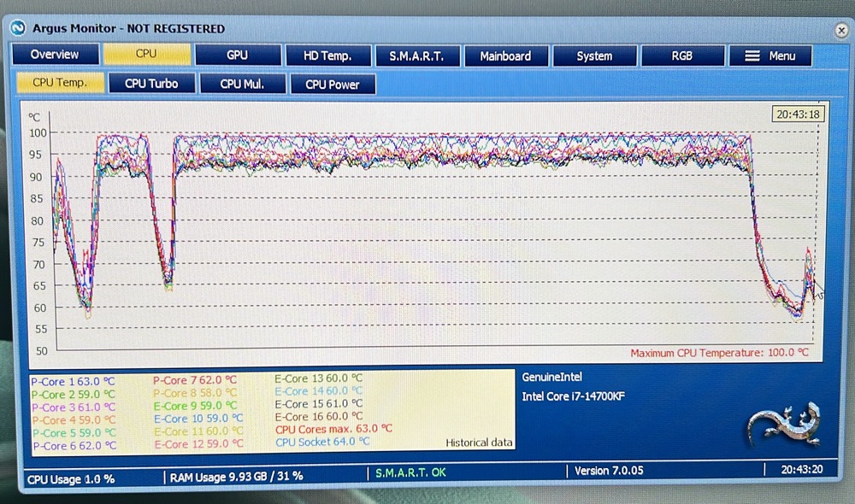Click the GenuineIntel vendor text
This screenshot has height=504, width=855.
[551, 377]
